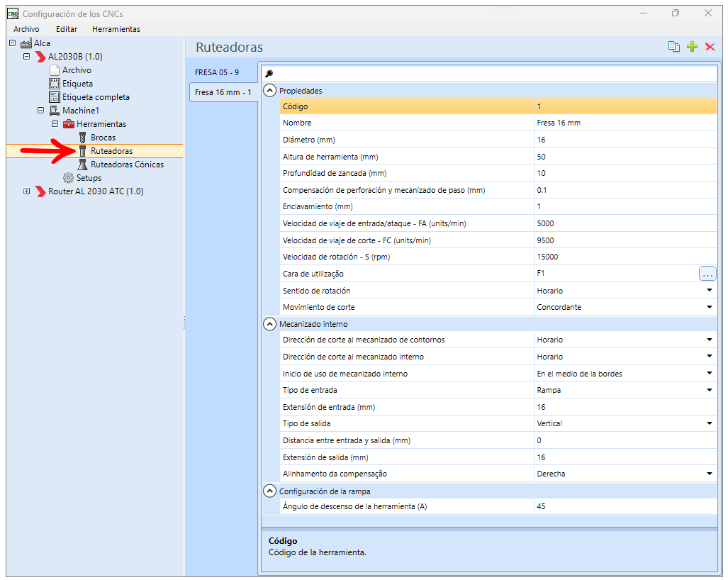Click the Setups gear icon
This screenshot has width=728, height=580.
pyautogui.click(x=68, y=178)
